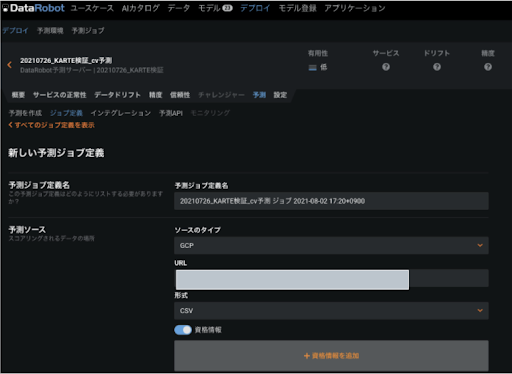512x374 pixels.
Task: Open the AIカタログ menu
Action: (140, 8)
